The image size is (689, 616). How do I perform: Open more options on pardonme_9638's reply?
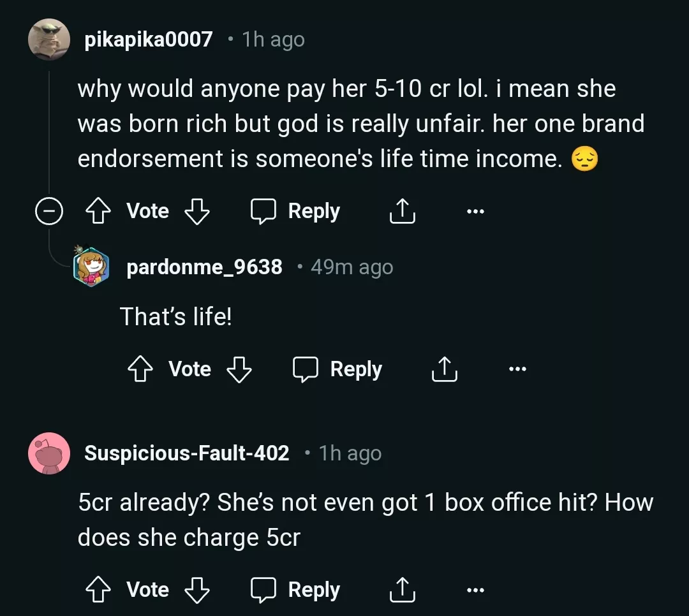pos(517,369)
